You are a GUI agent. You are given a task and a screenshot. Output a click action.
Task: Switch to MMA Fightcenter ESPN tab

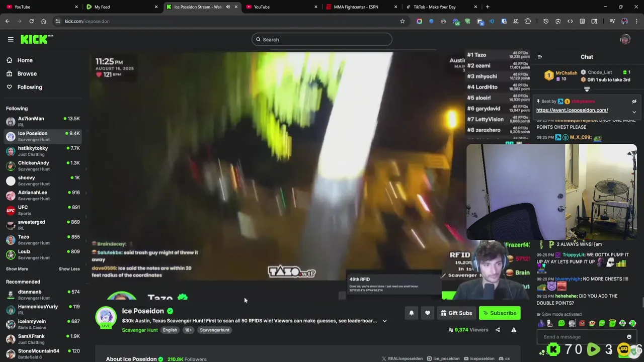pyautogui.click(x=361, y=7)
